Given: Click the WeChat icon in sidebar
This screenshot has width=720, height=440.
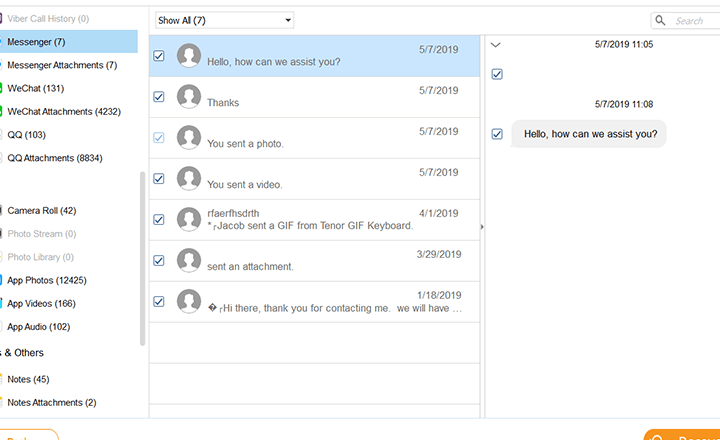Looking at the screenshot, I should (x=1, y=88).
